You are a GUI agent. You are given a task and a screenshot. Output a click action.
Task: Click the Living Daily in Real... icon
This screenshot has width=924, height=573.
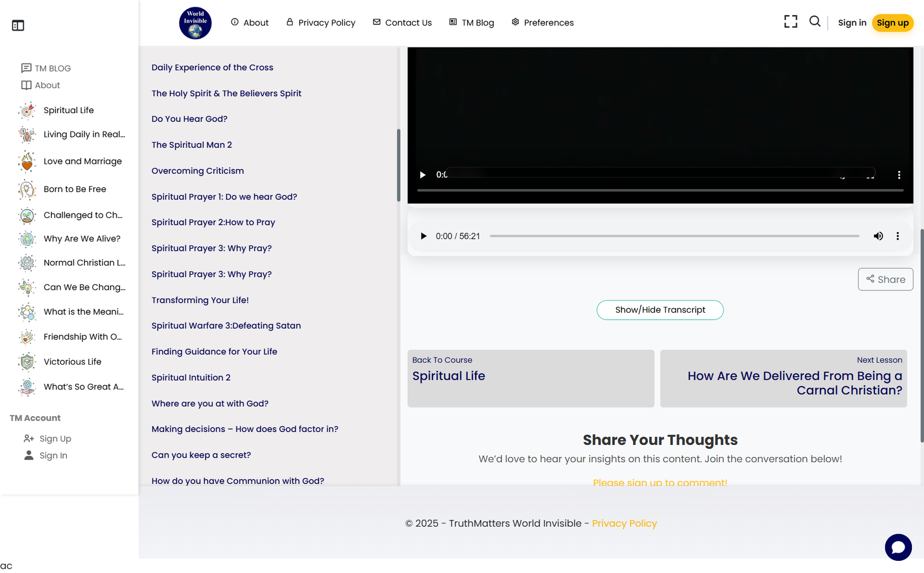(x=27, y=134)
